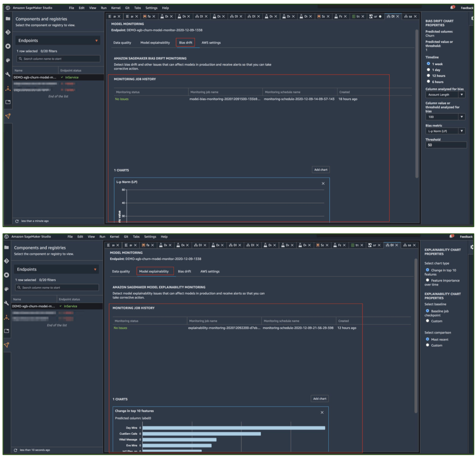Click Day Mins bar in features chart

(234, 428)
